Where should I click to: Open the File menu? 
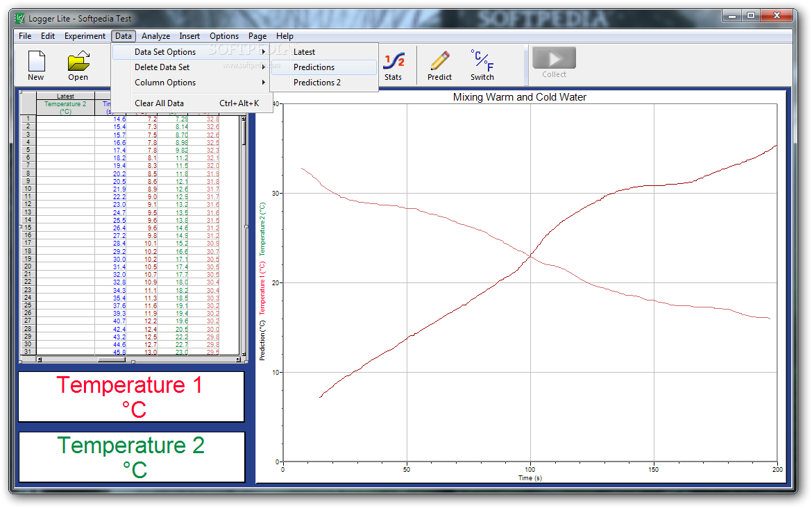pos(25,35)
